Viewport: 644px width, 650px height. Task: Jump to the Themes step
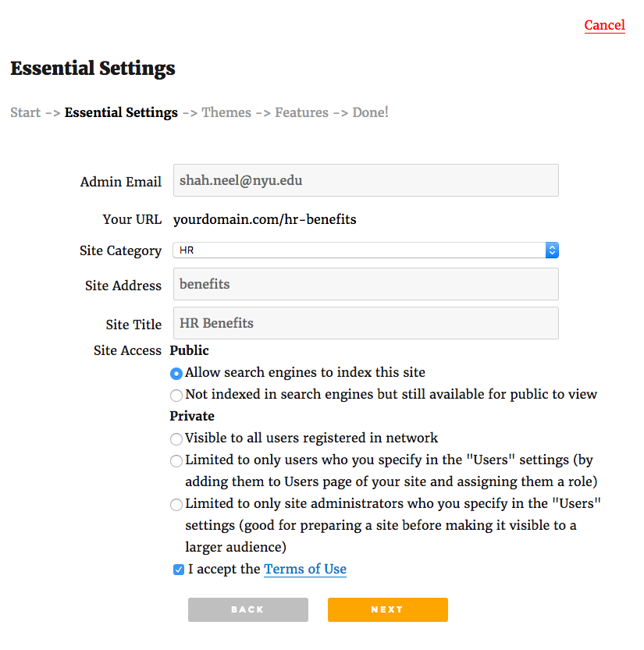pos(226,112)
